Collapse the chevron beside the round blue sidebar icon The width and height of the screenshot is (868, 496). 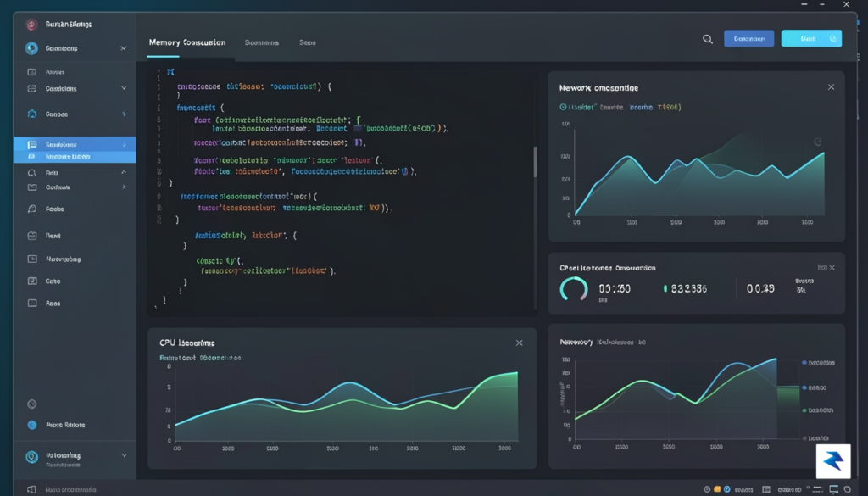(x=124, y=48)
